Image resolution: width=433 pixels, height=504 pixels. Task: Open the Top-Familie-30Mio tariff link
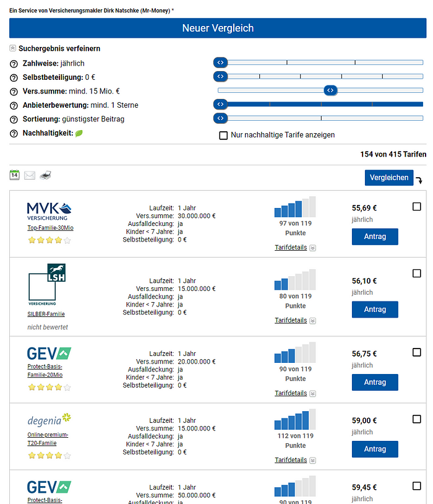pos(51,228)
